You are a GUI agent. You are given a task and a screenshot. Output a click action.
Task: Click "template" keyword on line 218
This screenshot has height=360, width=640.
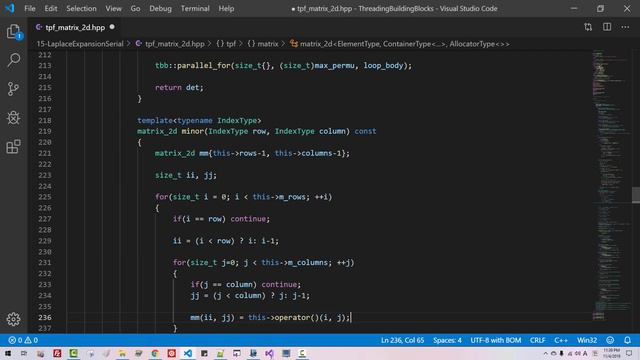(155, 120)
